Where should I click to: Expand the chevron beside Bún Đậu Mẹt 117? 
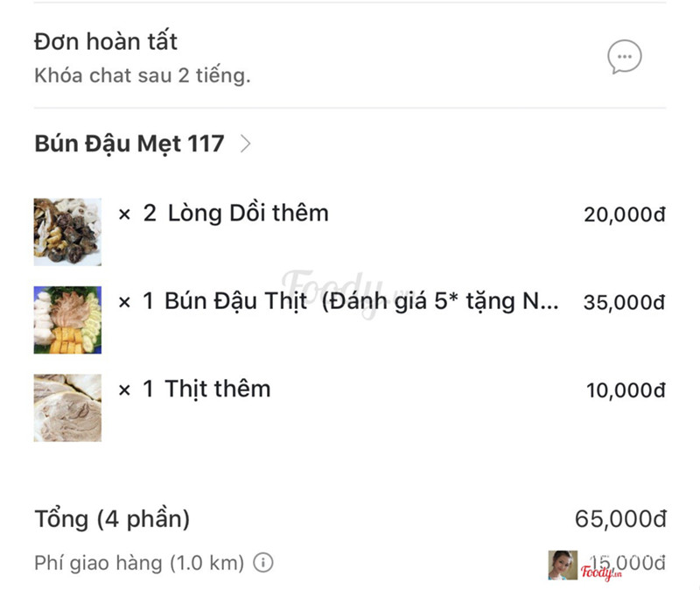pos(245,144)
